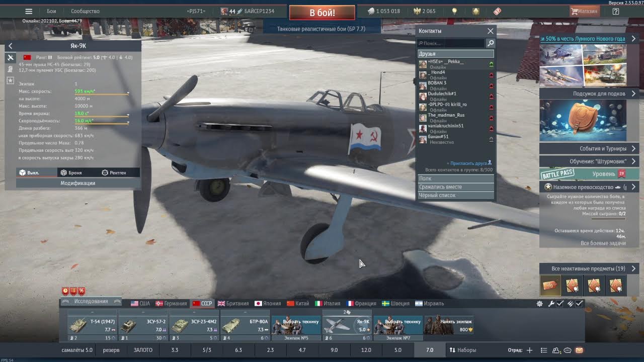Open the slotbar gear settings icon
644x362 pixels.
click(540, 304)
